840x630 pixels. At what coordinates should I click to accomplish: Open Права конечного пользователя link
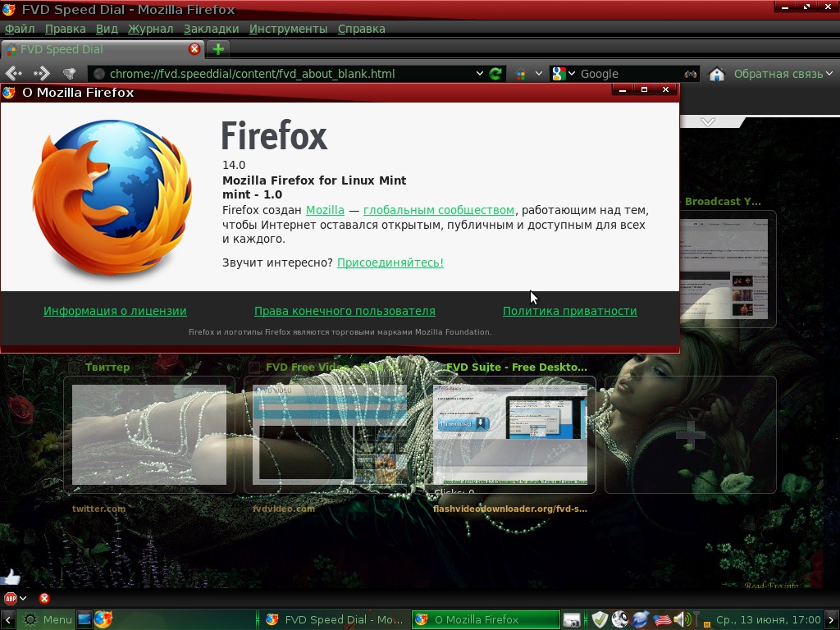click(x=345, y=311)
